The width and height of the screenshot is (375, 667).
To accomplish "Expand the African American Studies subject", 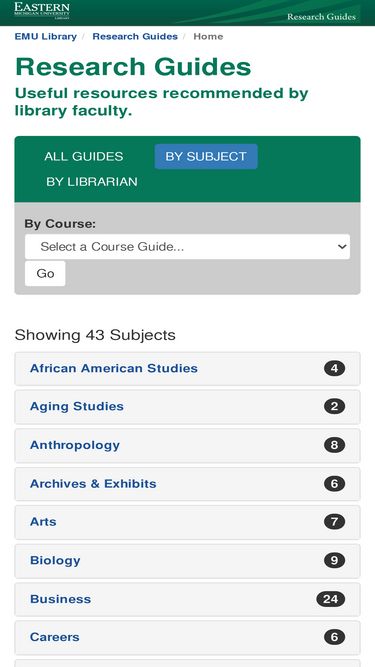I will [x=188, y=369].
